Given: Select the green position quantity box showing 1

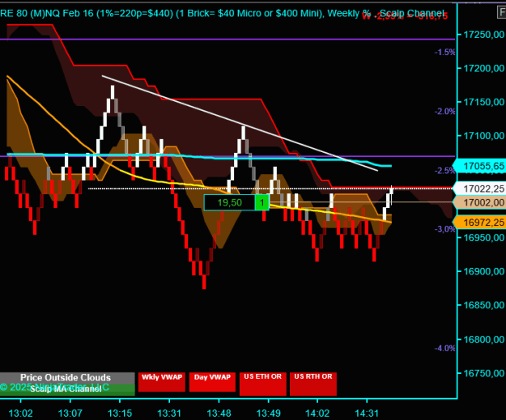Looking at the screenshot, I should point(262,202).
